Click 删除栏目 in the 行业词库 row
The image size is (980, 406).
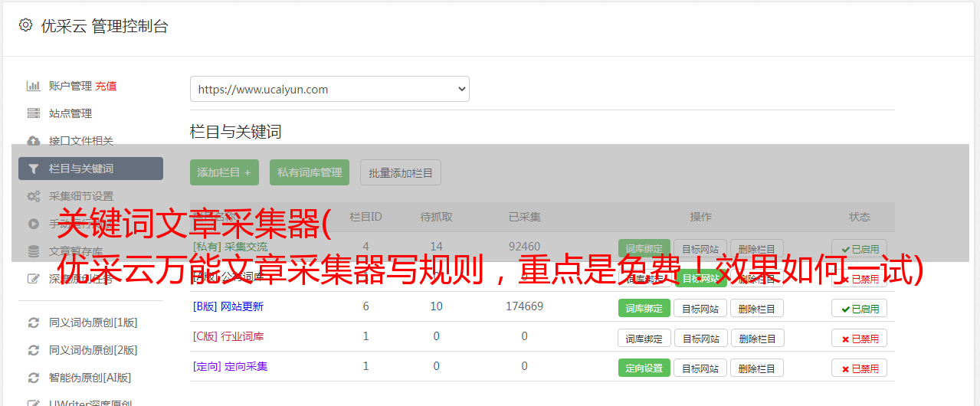point(757,338)
